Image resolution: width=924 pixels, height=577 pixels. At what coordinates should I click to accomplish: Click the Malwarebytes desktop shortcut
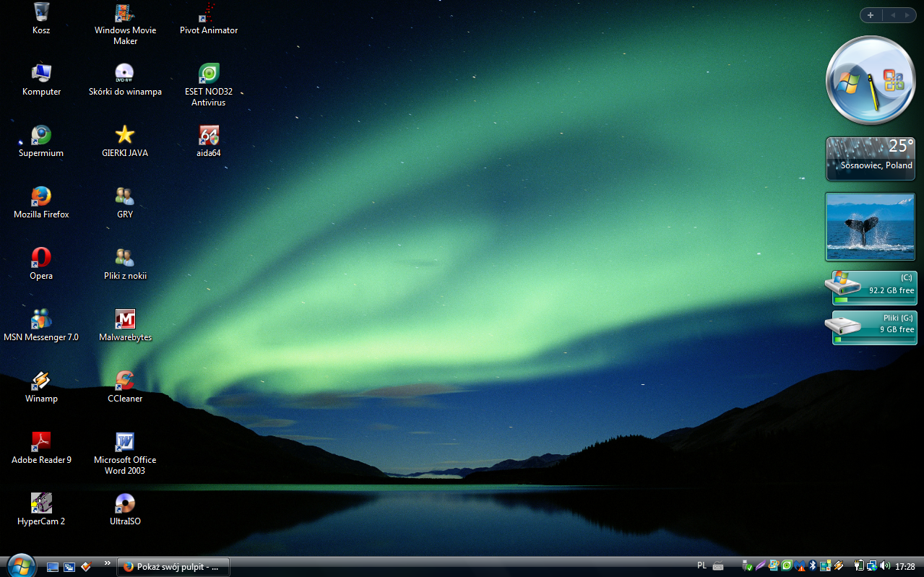[x=125, y=325]
